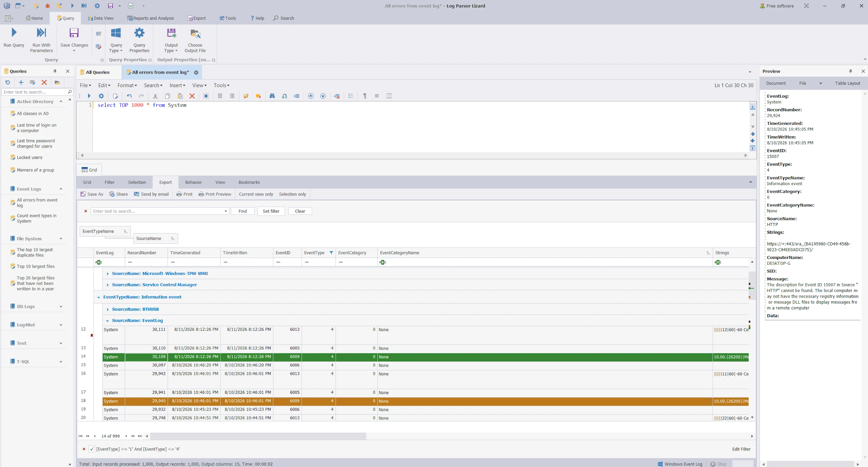Click Edit Filter link
868x467 pixels.
pyautogui.click(x=741, y=449)
